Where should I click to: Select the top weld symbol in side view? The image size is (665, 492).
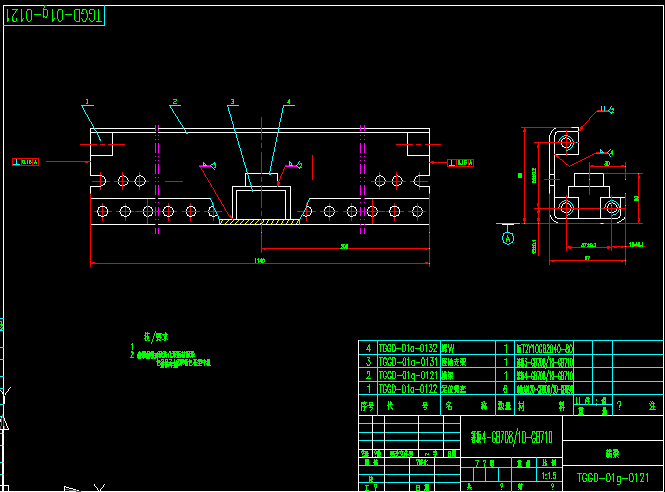click(604, 110)
